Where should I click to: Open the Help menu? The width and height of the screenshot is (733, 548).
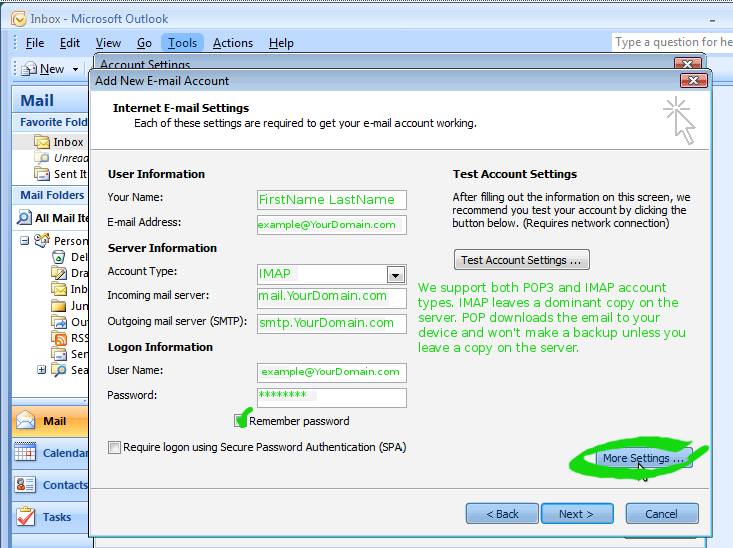coord(281,43)
